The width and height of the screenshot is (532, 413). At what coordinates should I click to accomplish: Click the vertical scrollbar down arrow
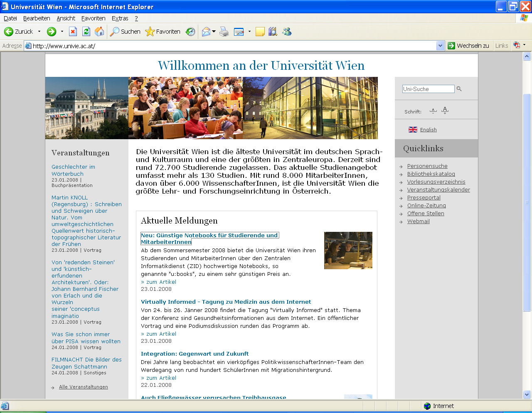point(527,395)
